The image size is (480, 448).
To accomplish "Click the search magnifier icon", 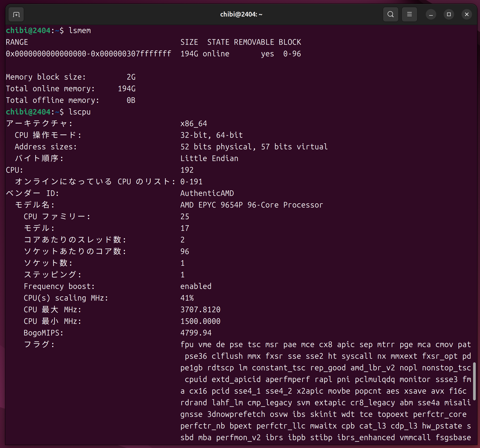I will point(390,15).
